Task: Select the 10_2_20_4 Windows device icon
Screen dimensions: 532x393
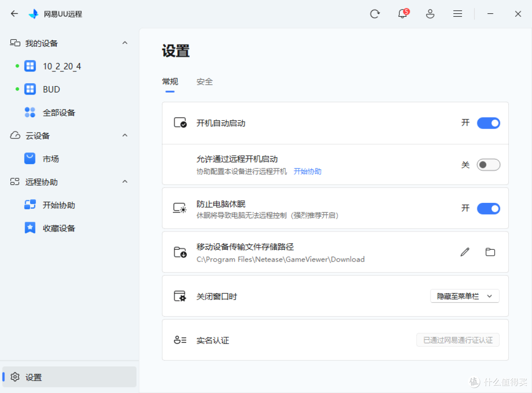Action: [30, 66]
